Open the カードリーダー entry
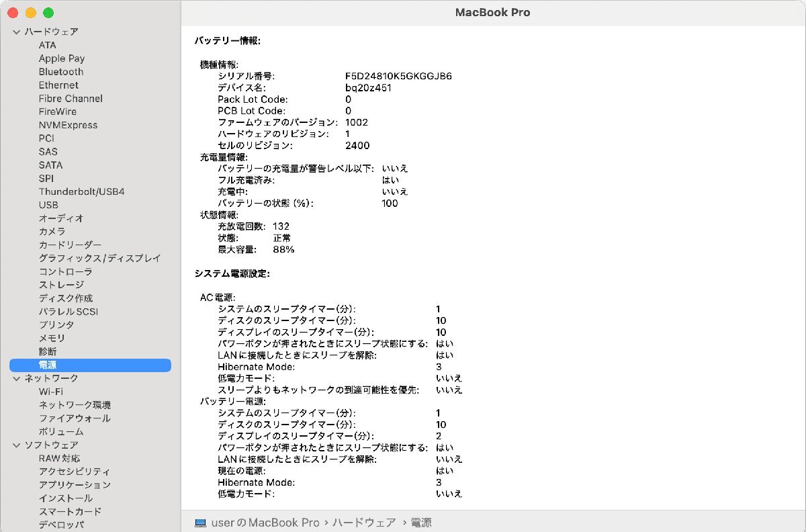This screenshot has height=532, width=806. click(70, 245)
